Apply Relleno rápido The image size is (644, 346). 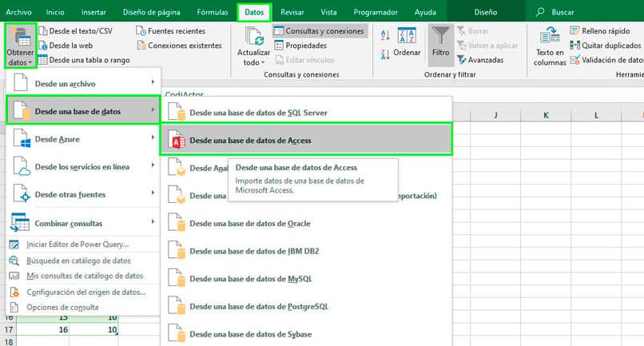point(600,31)
